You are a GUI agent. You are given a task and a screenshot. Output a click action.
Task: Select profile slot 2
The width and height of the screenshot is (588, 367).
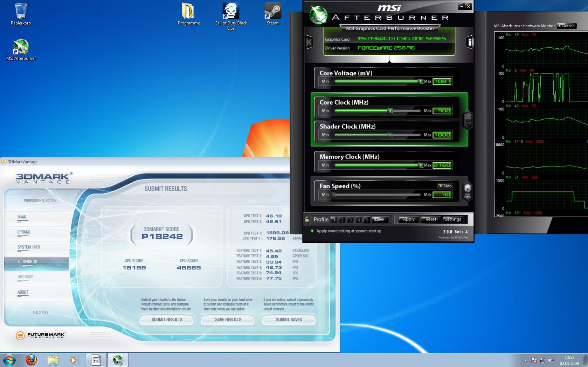pyautogui.click(x=342, y=220)
